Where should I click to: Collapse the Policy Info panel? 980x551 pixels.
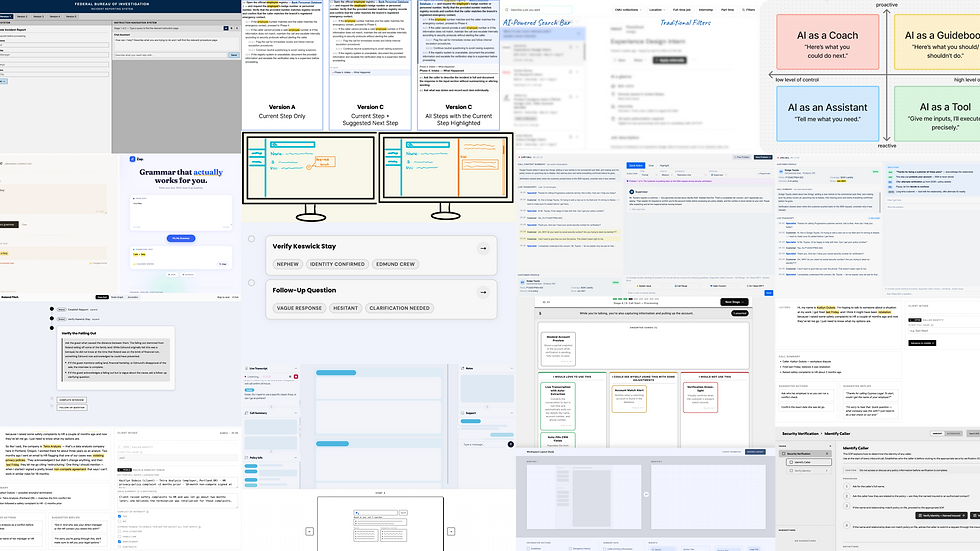tap(296, 458)
